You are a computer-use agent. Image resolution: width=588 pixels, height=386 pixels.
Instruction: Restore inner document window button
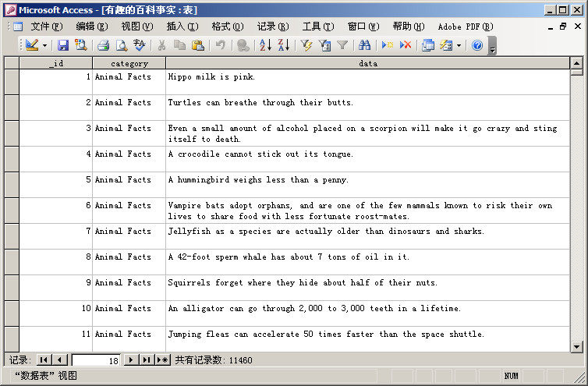(563, 27)
